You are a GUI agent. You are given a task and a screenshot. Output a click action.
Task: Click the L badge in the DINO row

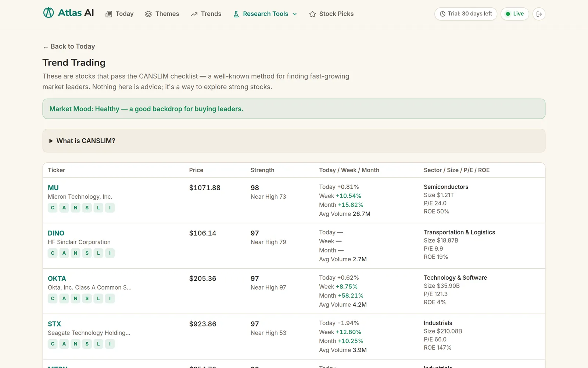click(x=98, y=253)
